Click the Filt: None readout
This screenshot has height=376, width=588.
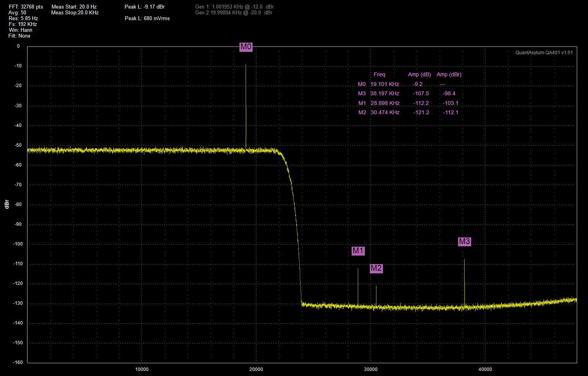19,36
